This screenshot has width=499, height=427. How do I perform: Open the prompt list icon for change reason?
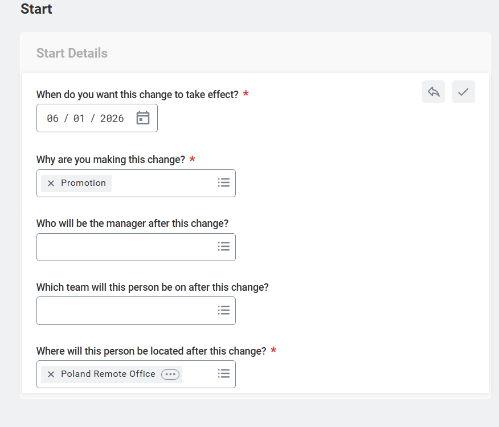coord(224,183)
